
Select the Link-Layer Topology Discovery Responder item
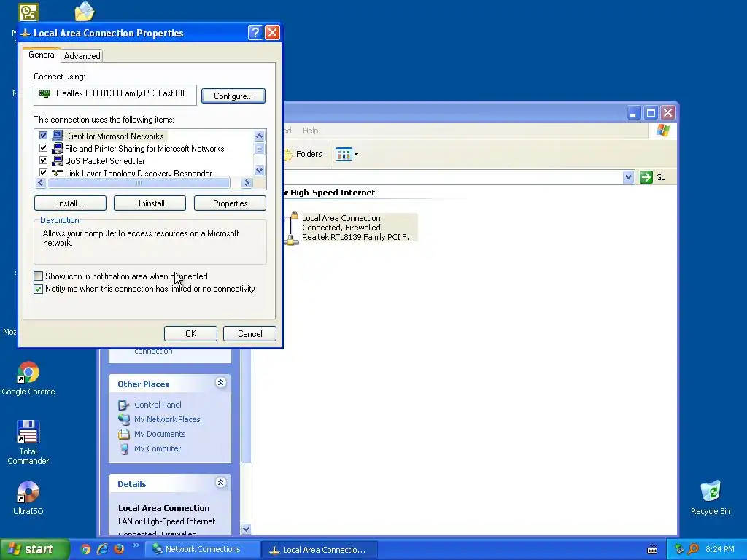138,173
